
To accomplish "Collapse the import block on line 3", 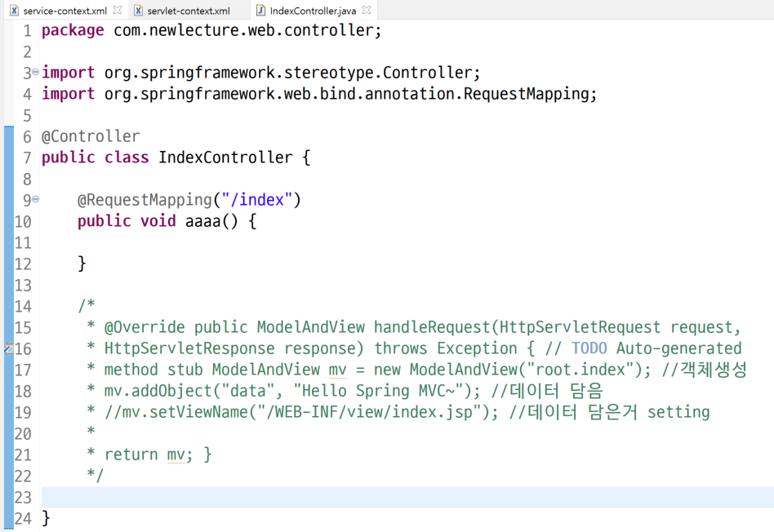I will pyautogui.click(x=36, y=72).
